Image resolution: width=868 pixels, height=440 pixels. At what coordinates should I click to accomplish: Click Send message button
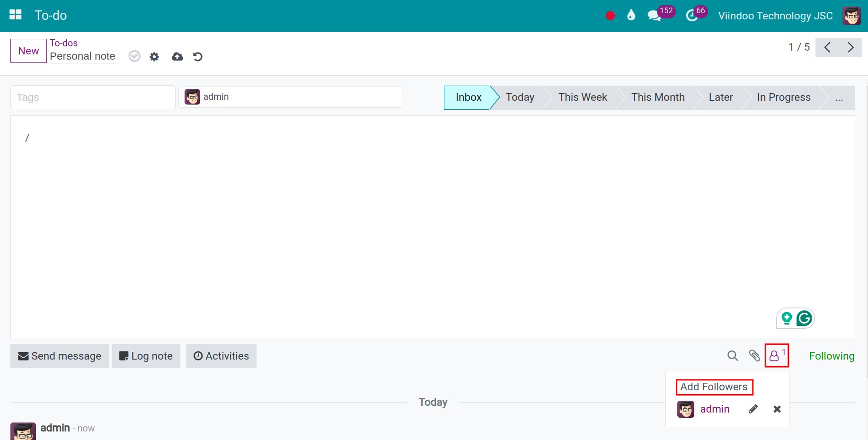[60, 356]
